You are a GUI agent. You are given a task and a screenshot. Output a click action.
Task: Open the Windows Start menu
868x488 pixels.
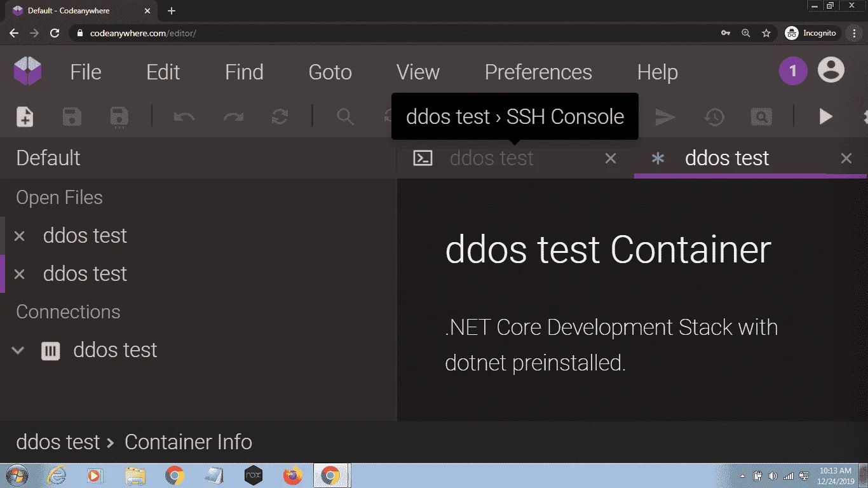(16, 475)
